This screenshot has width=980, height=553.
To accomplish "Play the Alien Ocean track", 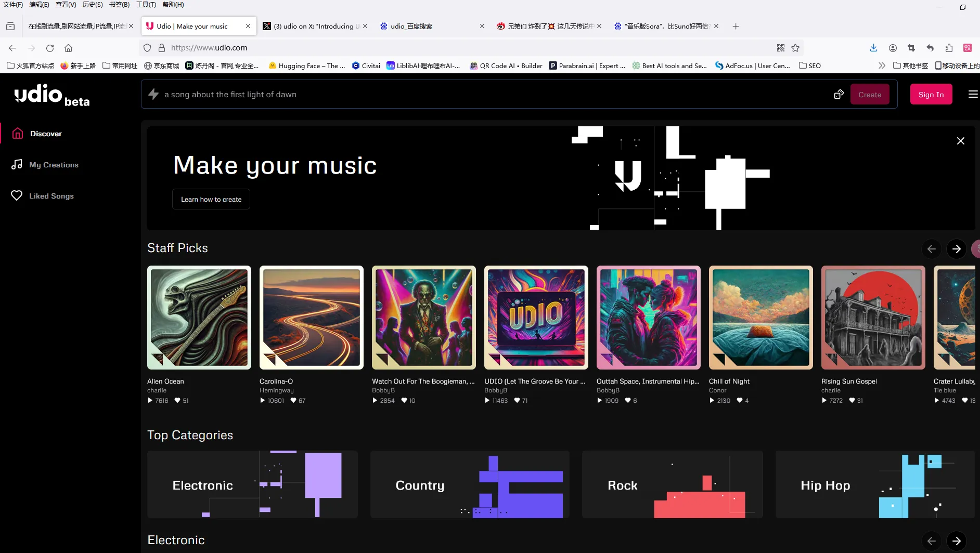I will pos(150,401).
